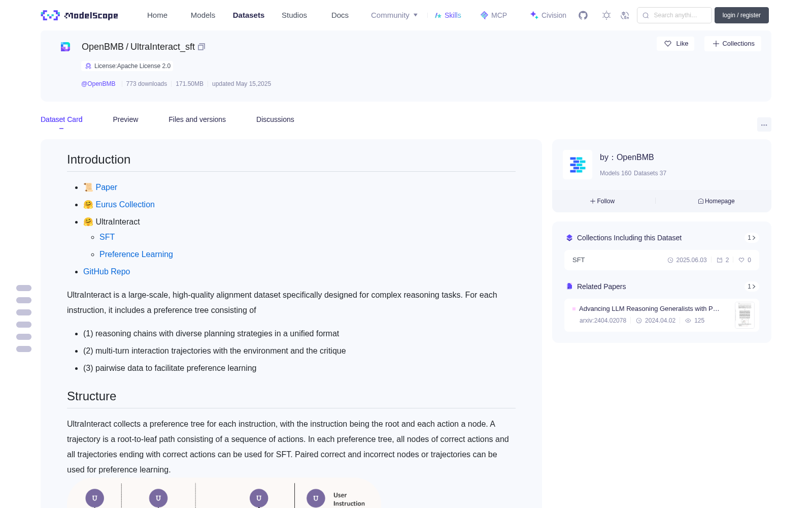812x508 pixels.
Task: Open Civision from the sparkle icon link
Action: coord(534,15)
